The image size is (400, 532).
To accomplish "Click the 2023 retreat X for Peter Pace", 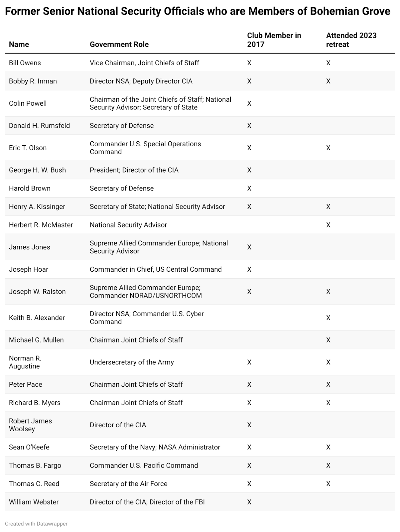I will click(x=328, y=385).
